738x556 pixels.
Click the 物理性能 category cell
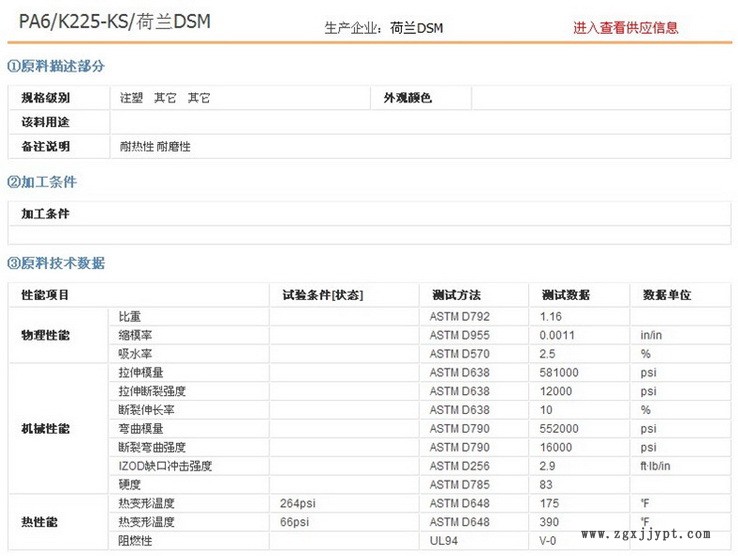click(x=58, y=335)
